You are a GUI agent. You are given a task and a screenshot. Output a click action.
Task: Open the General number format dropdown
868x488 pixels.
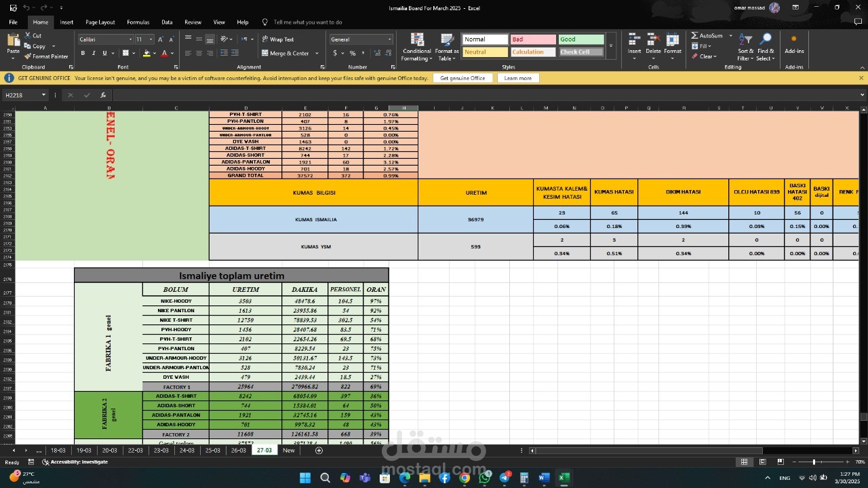(389, 39)
